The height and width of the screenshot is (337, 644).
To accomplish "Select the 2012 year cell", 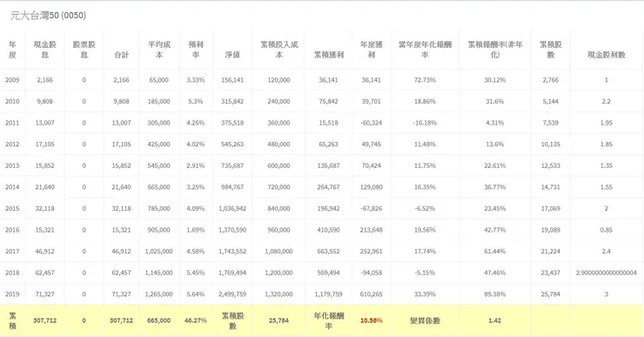I will pos(12,145).
